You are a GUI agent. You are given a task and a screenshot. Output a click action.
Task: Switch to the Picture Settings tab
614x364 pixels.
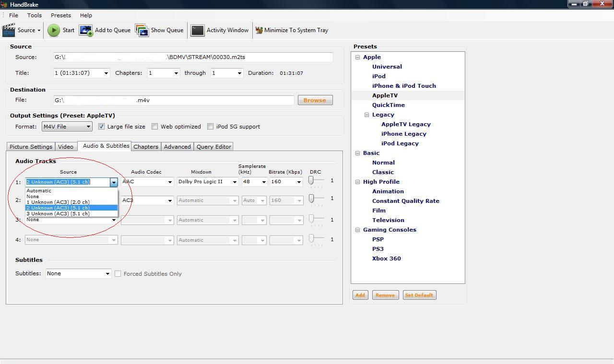point(31,147)
